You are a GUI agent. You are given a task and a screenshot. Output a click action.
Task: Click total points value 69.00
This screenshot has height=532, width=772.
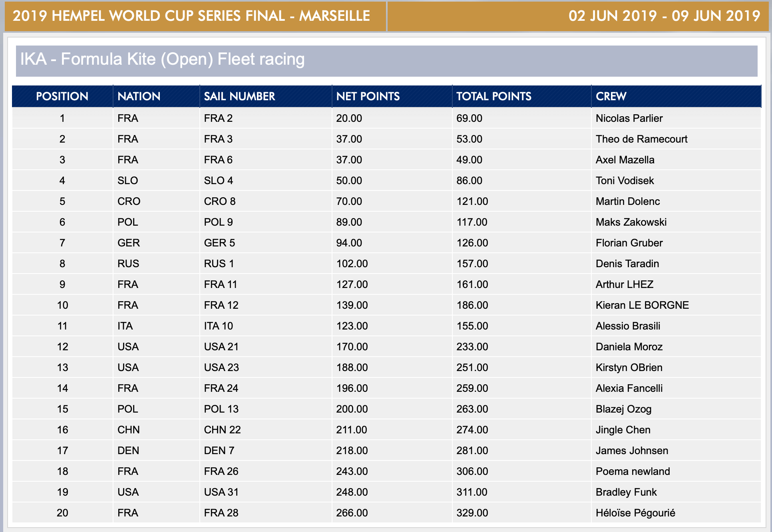(x=469, y=118)
